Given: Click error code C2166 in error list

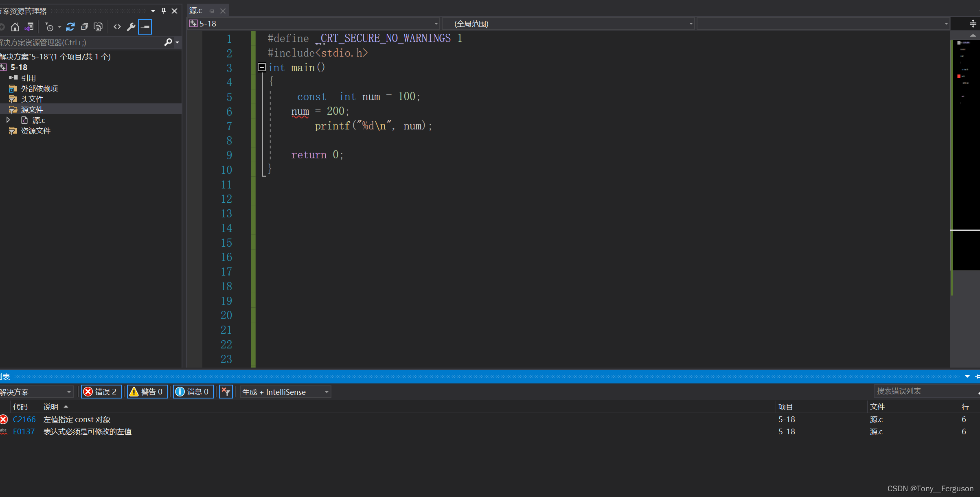Looking at the screenshot, I should (x=22, y=419).
